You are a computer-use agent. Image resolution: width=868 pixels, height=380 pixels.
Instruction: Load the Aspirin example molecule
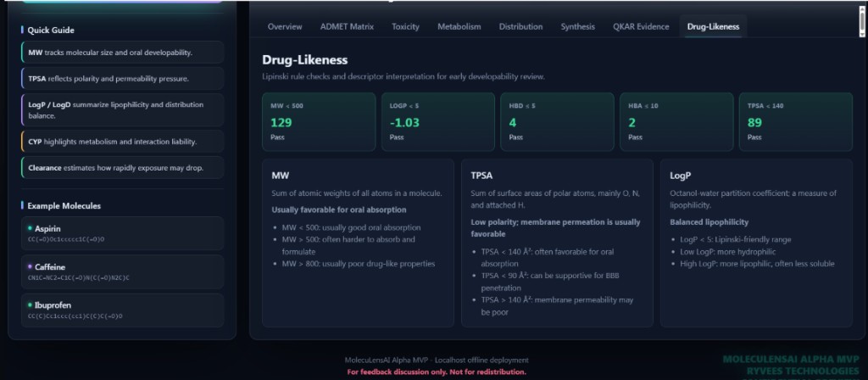(122, 233)
